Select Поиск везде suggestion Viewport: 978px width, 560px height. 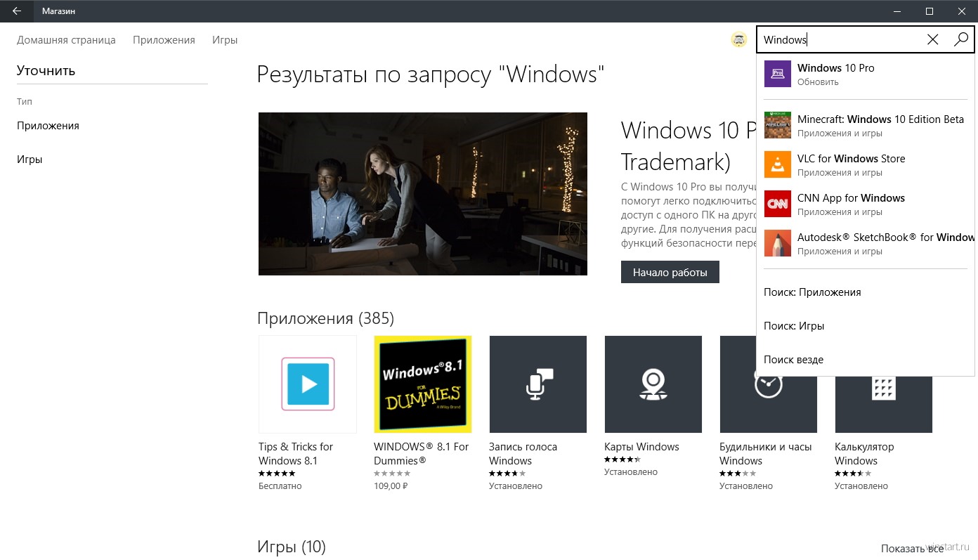point(793,360)
